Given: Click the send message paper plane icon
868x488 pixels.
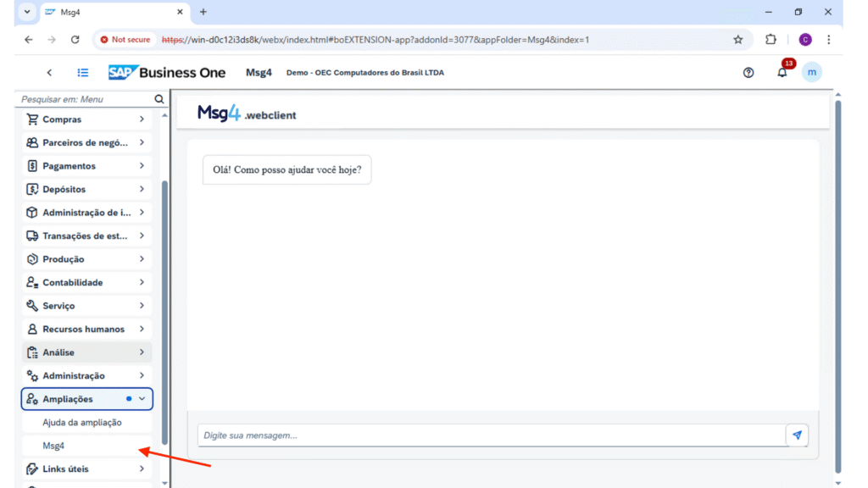Looking at the screenshot, I should (x=797, y=435).
